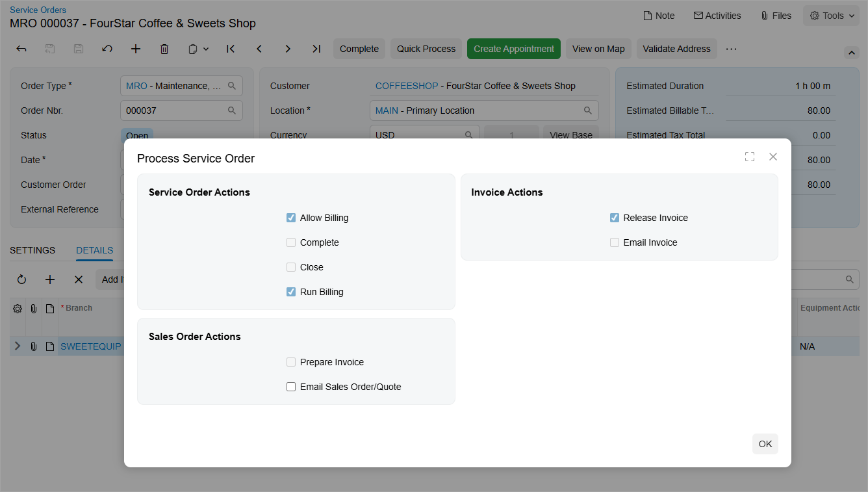Screen dimensions: 868x492
Task: Toggle the Close checkbox
Action: pos(291,267)
